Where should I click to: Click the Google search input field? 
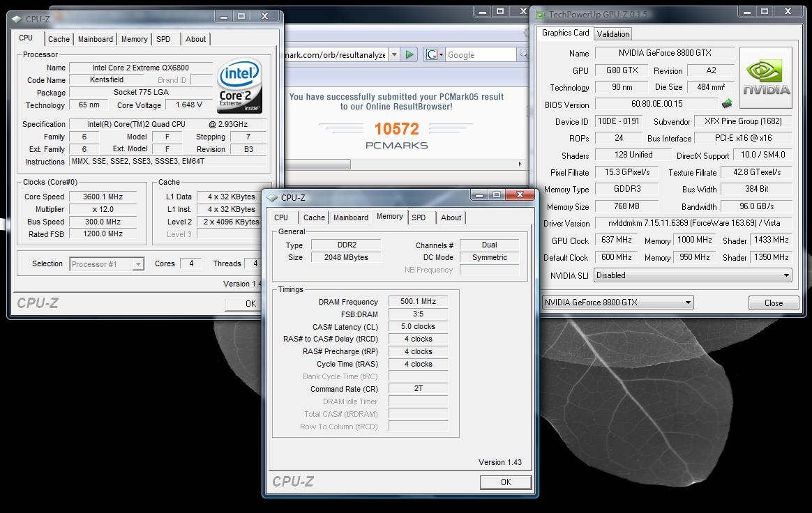[481, 54]
